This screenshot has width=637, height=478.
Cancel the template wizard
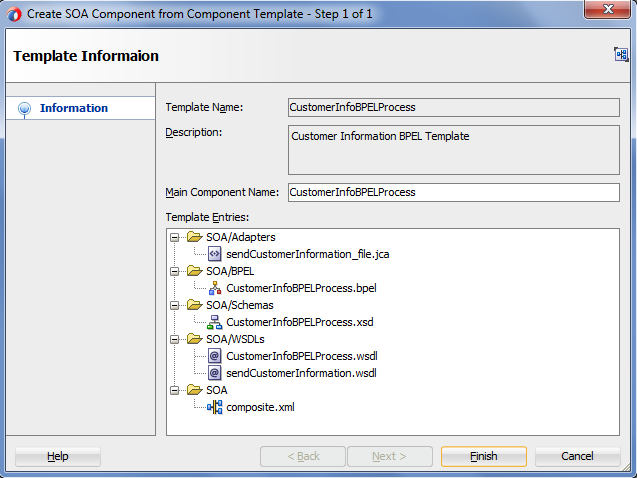(x=578, y=456)
